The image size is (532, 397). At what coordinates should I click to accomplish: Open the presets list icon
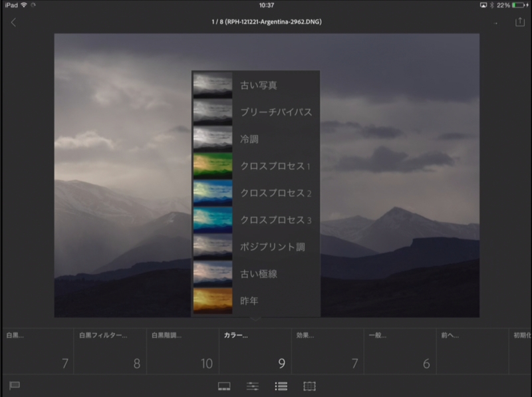pos(281,386)
